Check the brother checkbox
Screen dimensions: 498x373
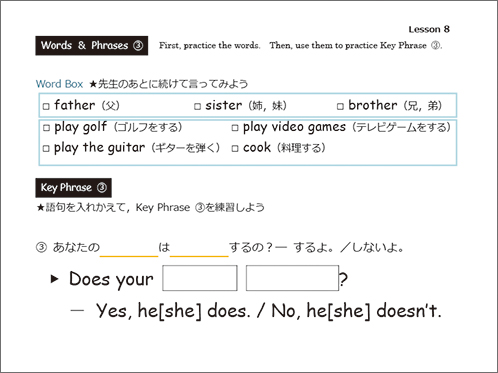340,106
